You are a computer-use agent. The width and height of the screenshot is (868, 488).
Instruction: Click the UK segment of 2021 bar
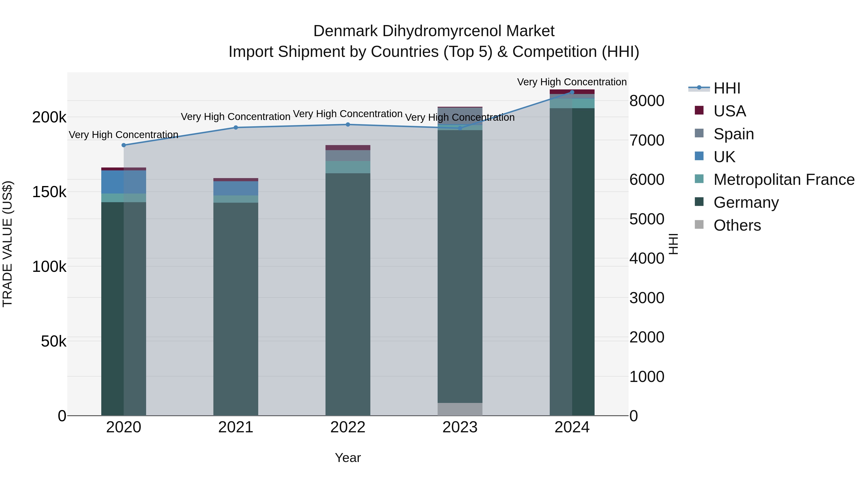click(236, 189)
